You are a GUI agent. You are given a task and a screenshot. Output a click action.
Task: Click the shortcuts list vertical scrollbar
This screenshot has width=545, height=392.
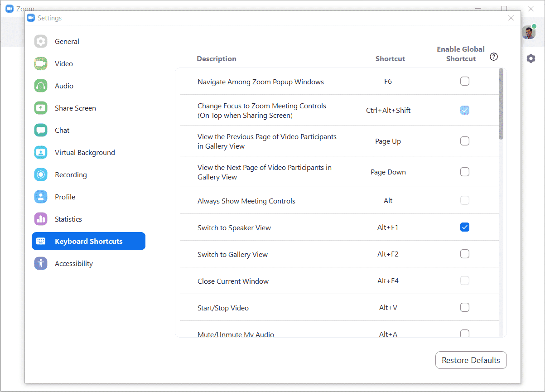click(501, 104)
